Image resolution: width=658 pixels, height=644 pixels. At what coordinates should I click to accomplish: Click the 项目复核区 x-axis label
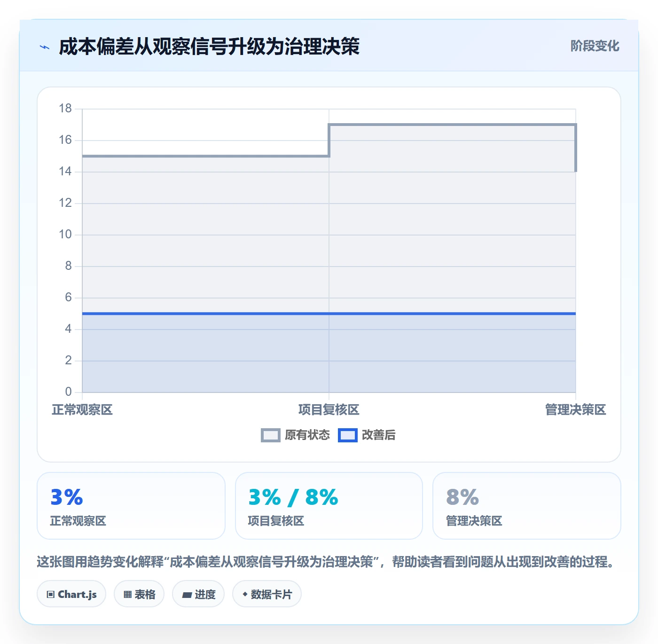[329, 410]
